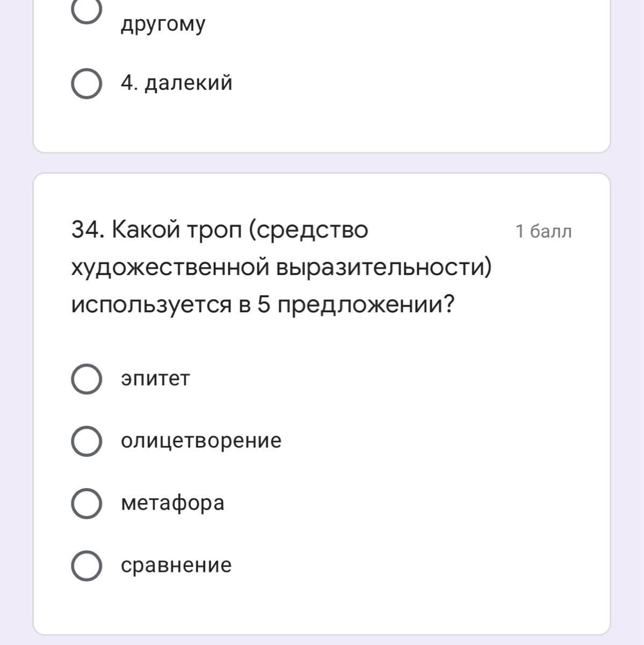Click the '1 балл' points label

pos(544,232)
